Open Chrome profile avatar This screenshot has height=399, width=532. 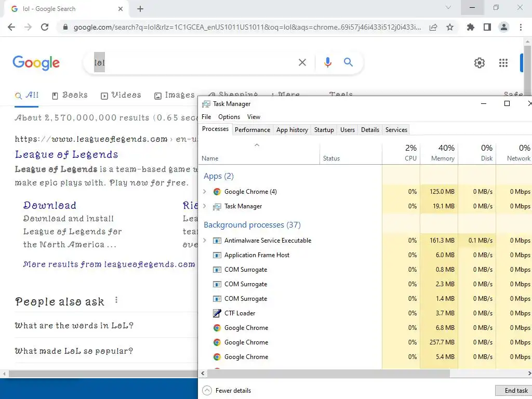pos(504,27)
